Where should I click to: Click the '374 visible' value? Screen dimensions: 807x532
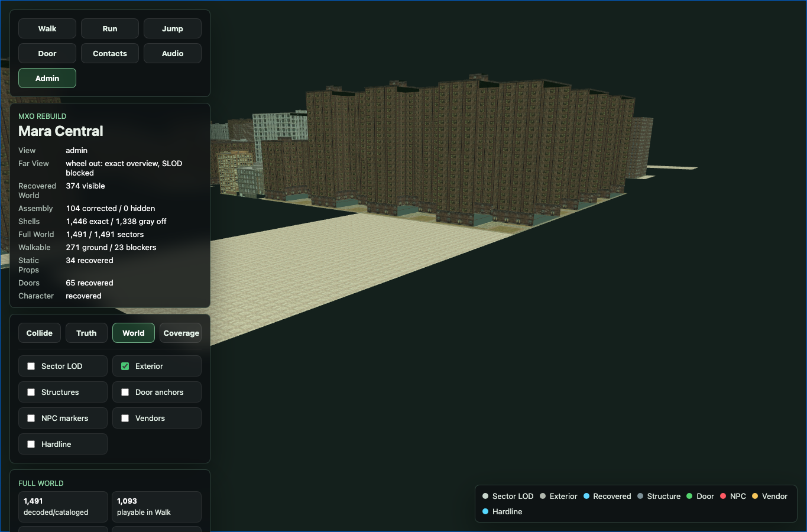point(85,186)
